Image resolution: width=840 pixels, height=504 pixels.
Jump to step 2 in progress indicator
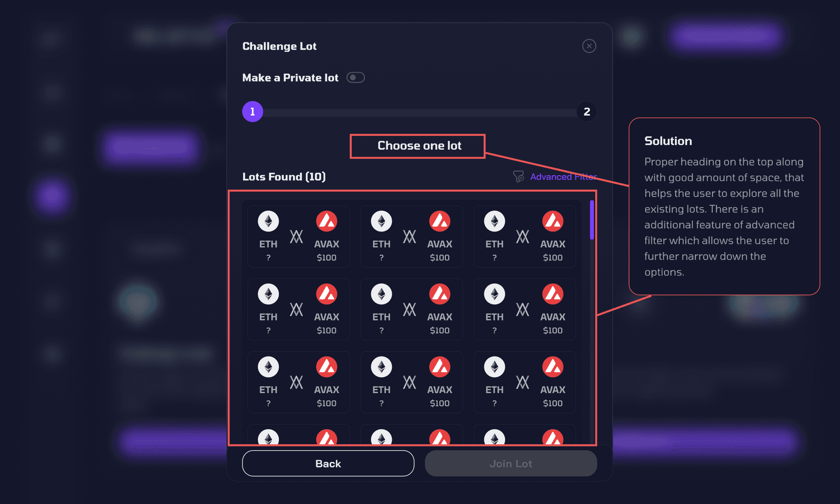coord(587,112)
